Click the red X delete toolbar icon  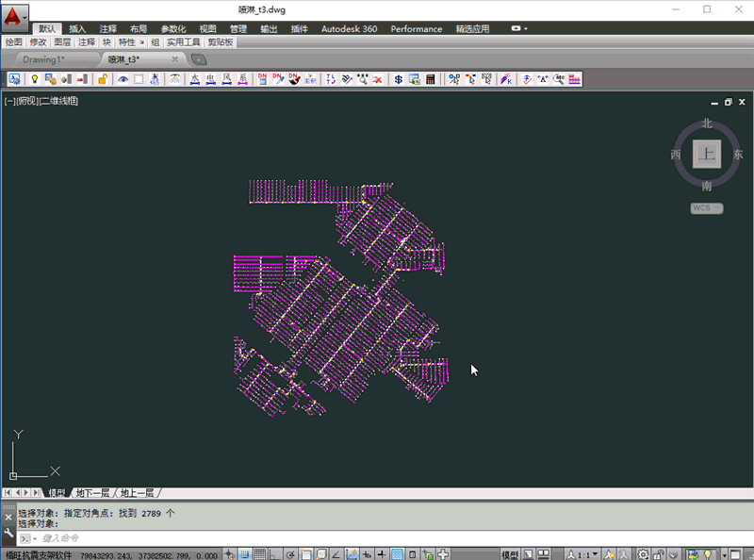pos(377,80)
